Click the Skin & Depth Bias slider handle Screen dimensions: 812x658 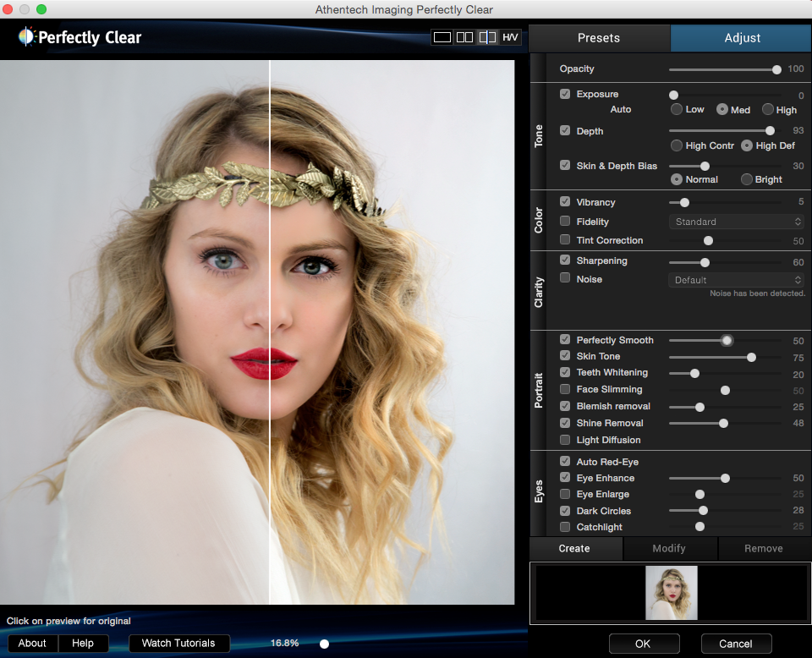pyautogui.click(x=705, y=166)
